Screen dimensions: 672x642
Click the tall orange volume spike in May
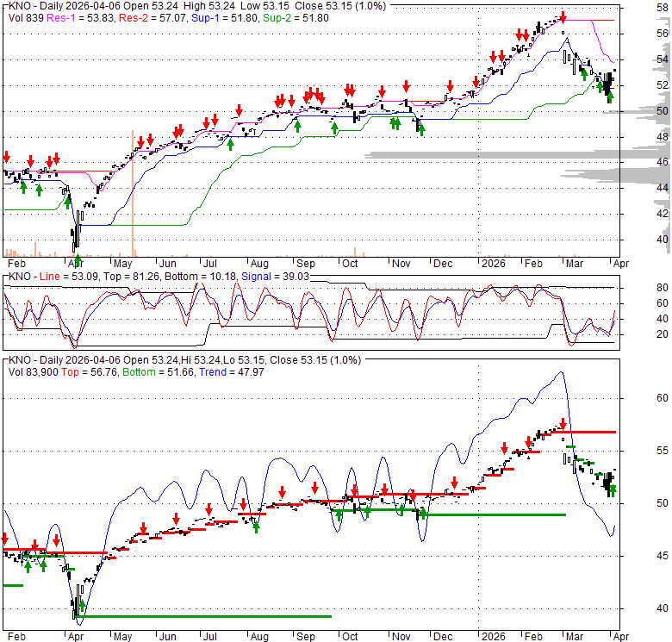133,191
